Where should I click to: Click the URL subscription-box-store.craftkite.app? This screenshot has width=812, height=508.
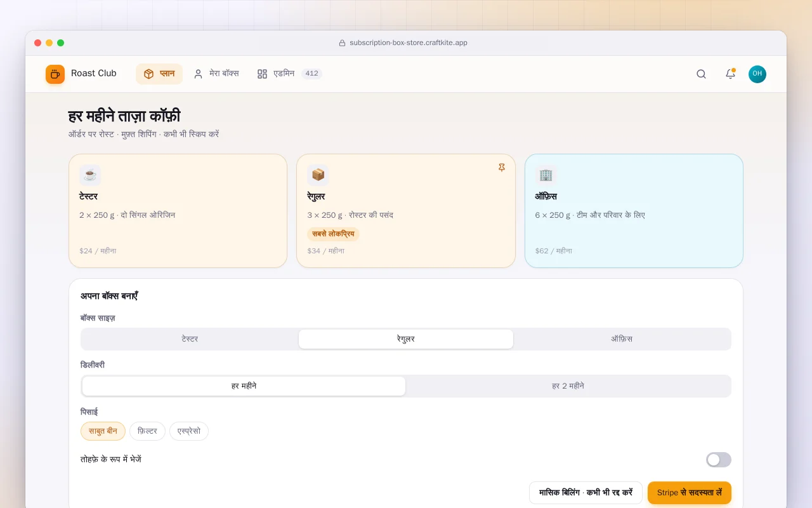click(409, 43)
